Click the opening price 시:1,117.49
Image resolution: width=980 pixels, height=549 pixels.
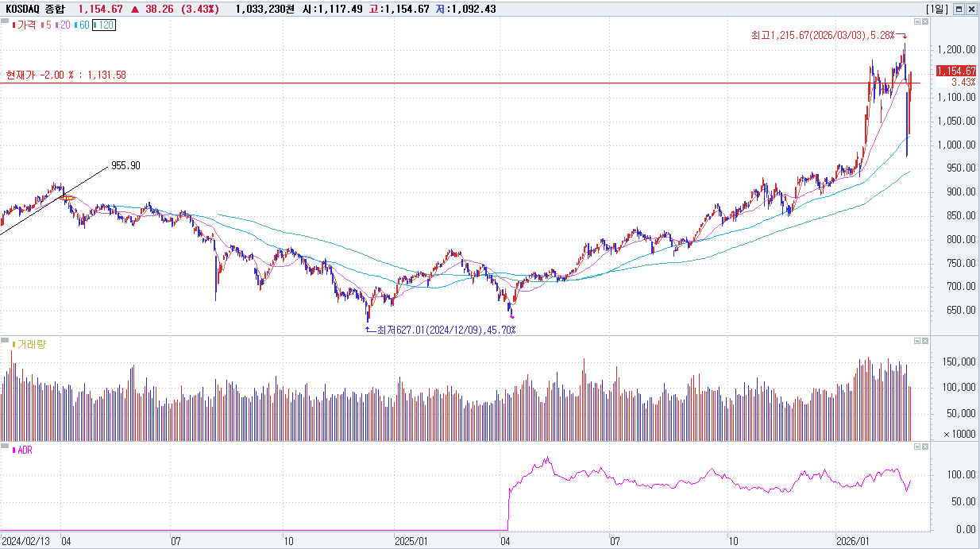click(x=332, y=9)
